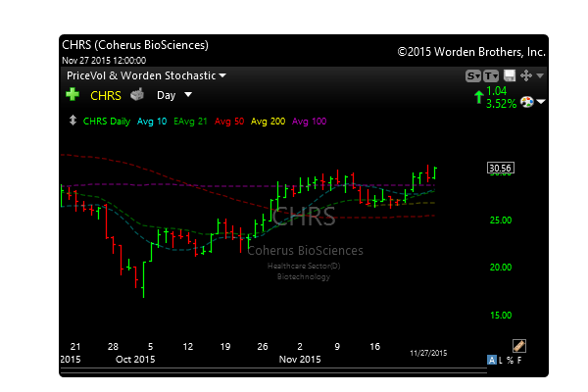Image resolution: width=588 pixels, height=392 pixels.
Task: Click the Oct 2015 time axis label
Action: tap(135, 360)
